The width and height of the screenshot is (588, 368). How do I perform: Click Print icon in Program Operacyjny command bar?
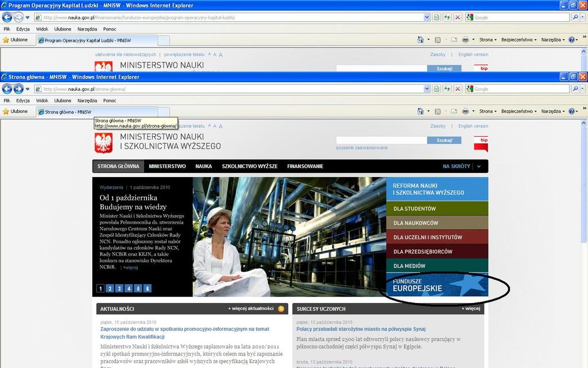[465, 40]
